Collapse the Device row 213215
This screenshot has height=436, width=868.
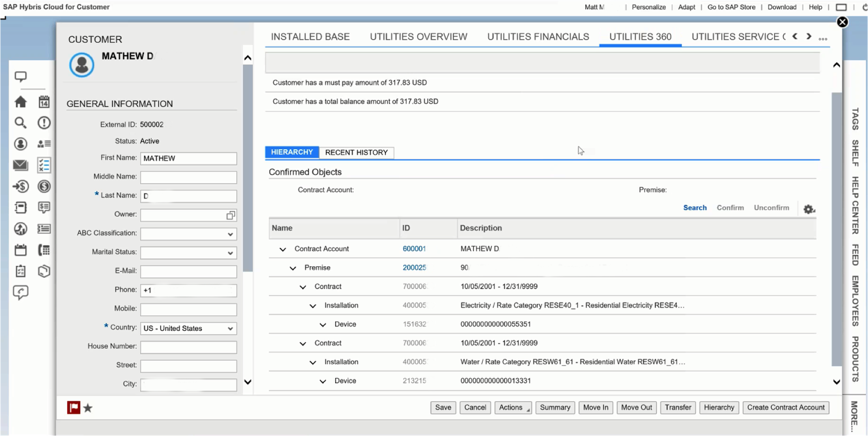[323, 382]
